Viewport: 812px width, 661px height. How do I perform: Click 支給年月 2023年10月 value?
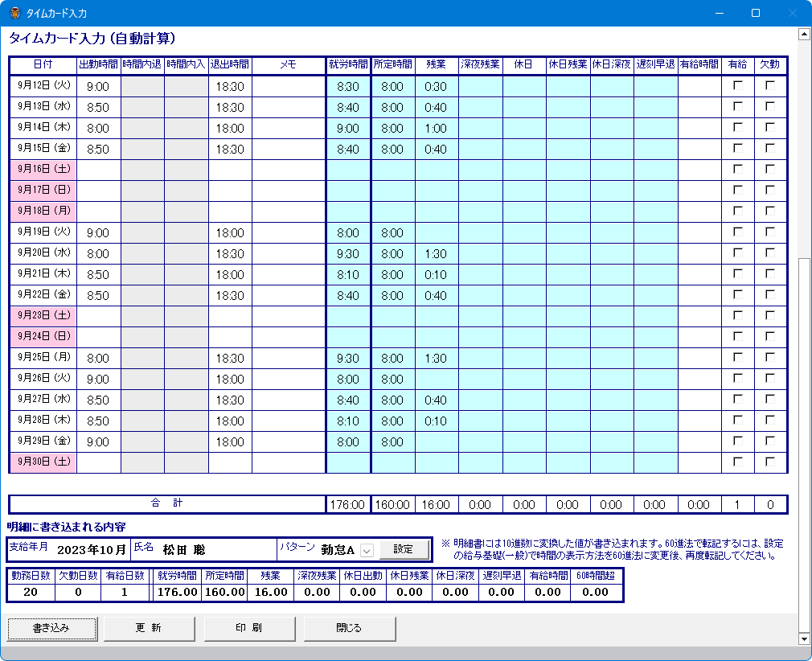point(92,550)
